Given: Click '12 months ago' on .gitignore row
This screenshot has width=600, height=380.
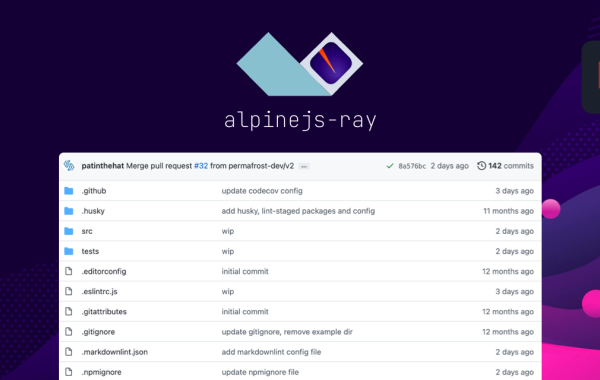Looking at the screenshot, I should (x=508, y=332).
